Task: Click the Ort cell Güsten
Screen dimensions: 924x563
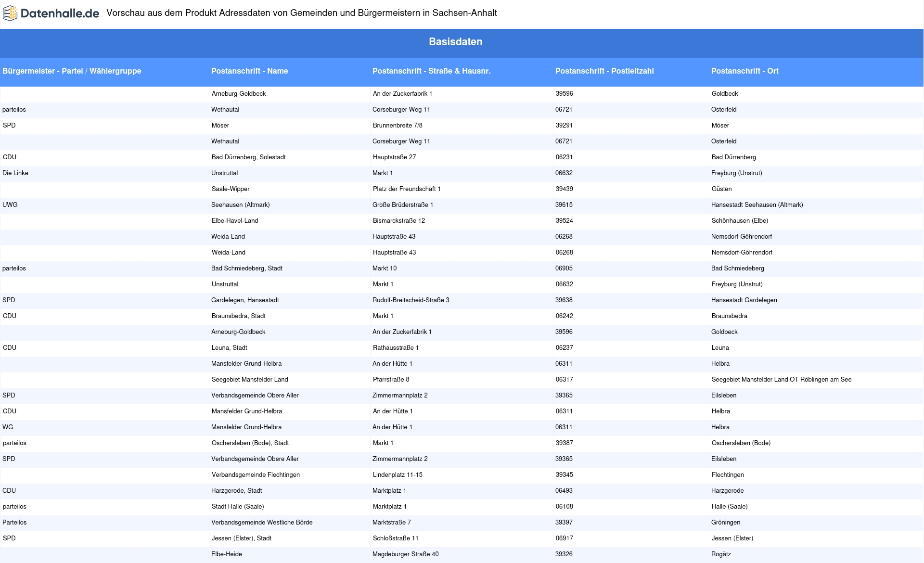Action: pos(721,189)
